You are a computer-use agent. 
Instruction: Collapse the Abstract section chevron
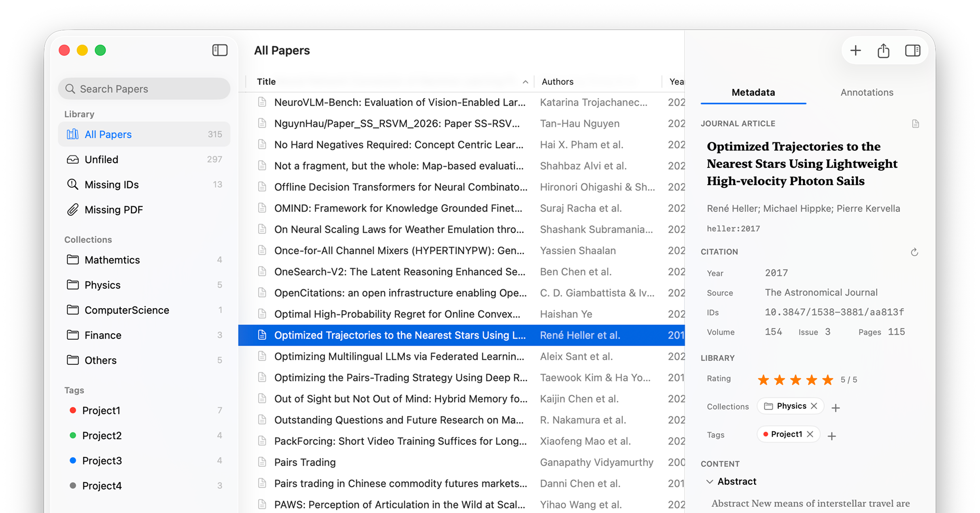click(x=709, y=481)
